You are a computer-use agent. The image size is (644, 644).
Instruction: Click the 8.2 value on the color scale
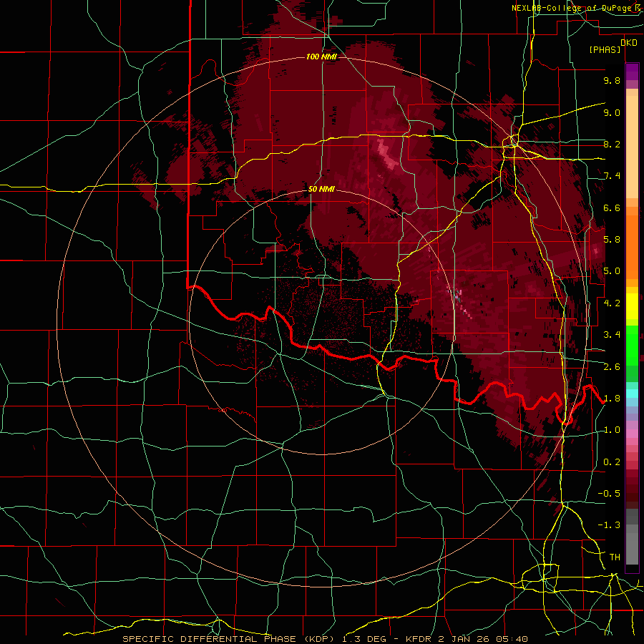click(612, 144)
